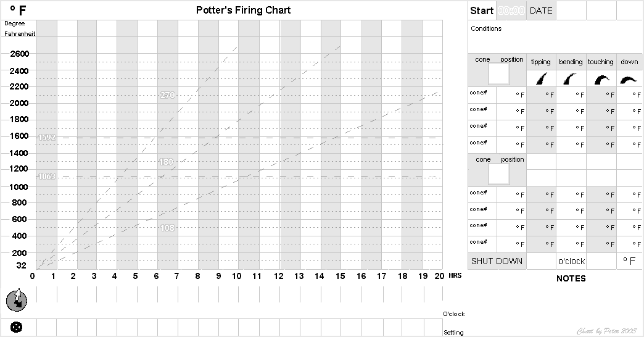Click the 270 rate label on chart
Screen dimensions: 644x337
[x=168, y=95]
